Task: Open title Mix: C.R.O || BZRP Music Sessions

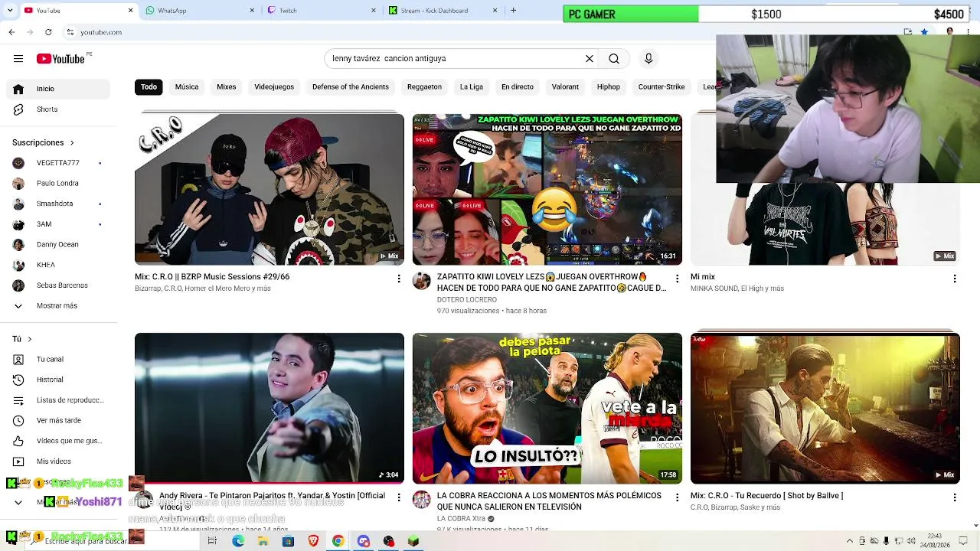Action: (x=212, y=277)
